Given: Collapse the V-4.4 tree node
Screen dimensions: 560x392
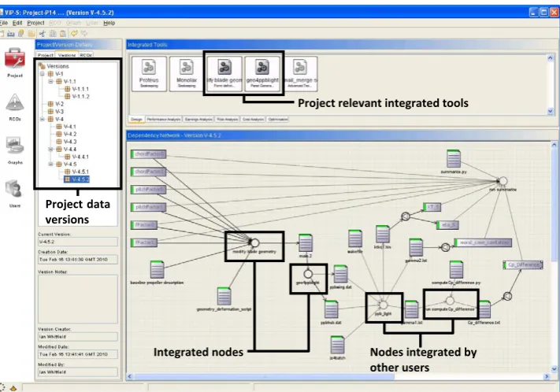Looking at the screenshot, I should click(50, 149).
